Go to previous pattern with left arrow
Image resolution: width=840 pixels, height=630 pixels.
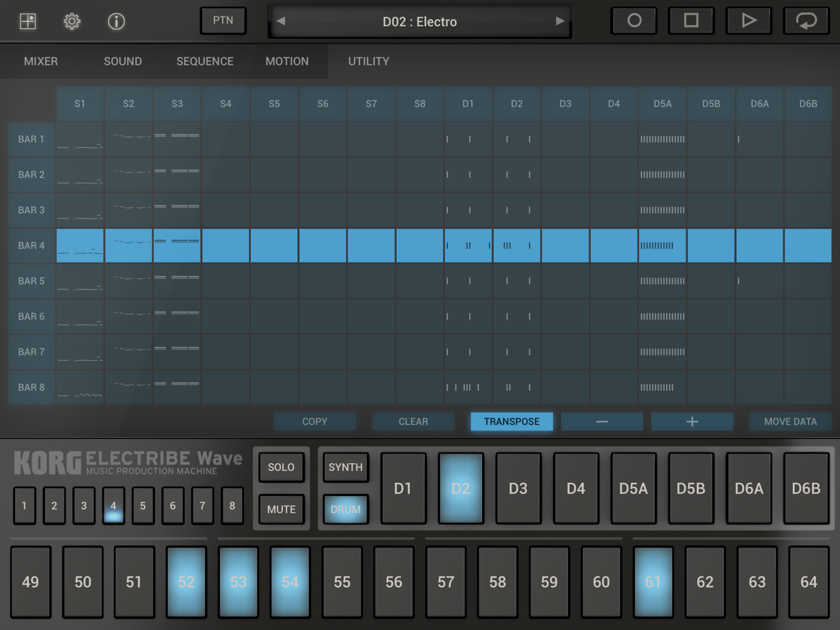tap(281, 21)
